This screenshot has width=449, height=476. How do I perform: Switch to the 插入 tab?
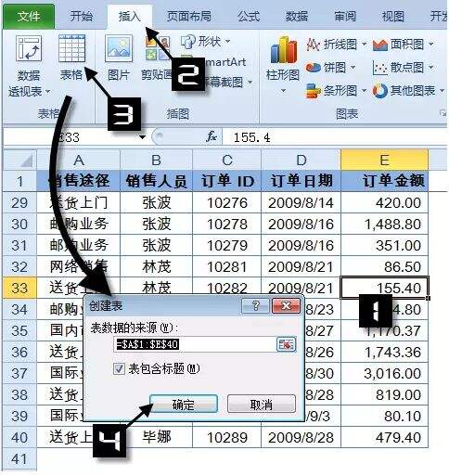click(x=130, y=16)
